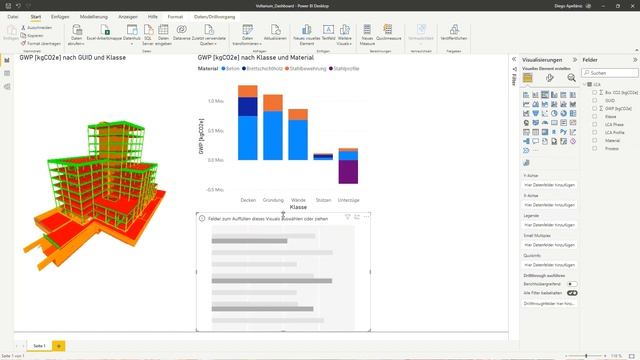Click Aktualisieren in the ribbon

(x=275, y=33)
